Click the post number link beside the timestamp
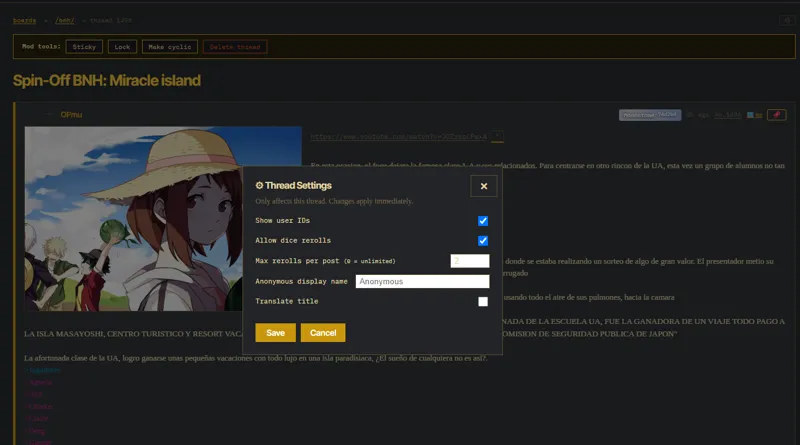 (728, 115)
